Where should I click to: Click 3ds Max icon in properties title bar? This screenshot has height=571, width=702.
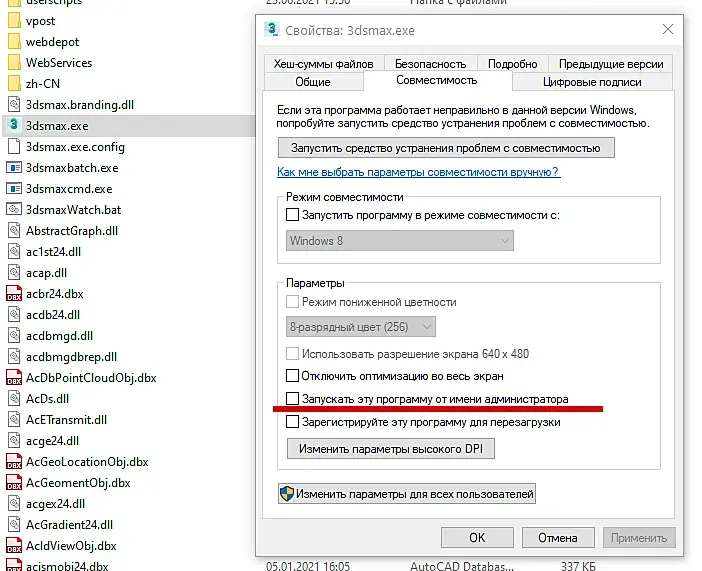click(x=272, y=30)
